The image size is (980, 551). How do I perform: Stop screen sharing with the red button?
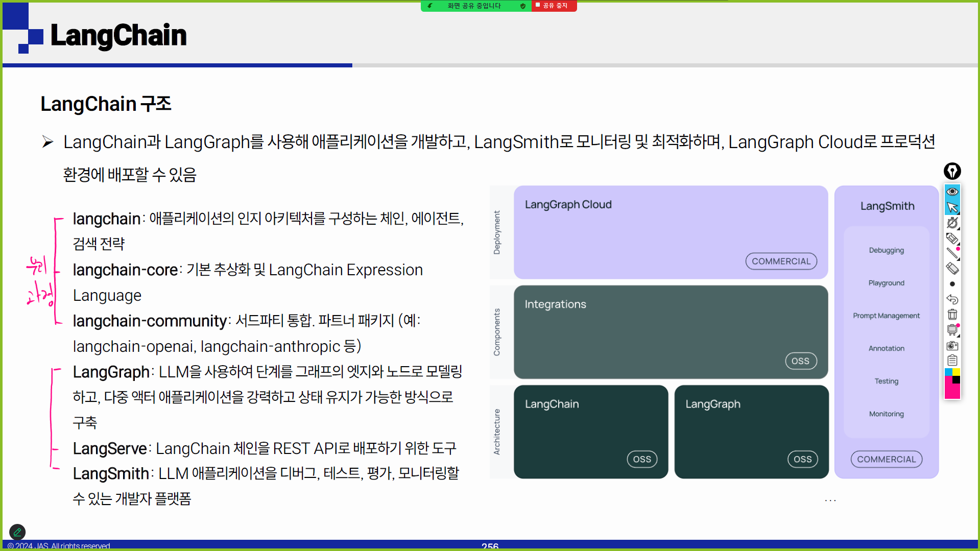(554, 6)
